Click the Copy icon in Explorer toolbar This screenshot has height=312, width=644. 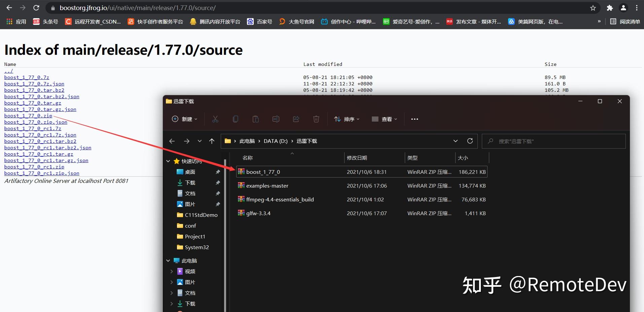point(236,119)
